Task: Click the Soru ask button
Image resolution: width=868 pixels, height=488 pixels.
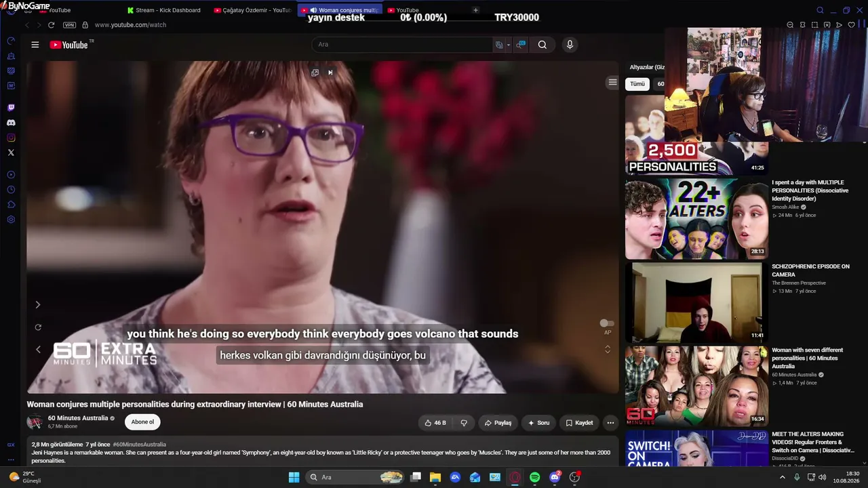Action: 539,423
